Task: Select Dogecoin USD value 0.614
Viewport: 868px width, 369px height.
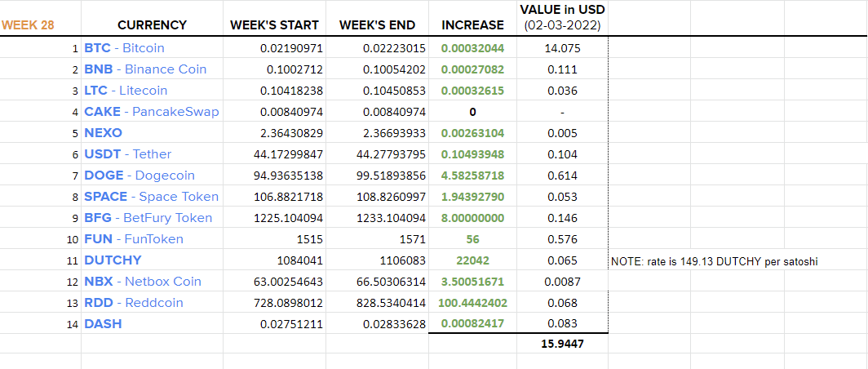Action: [x=562, y=176]
